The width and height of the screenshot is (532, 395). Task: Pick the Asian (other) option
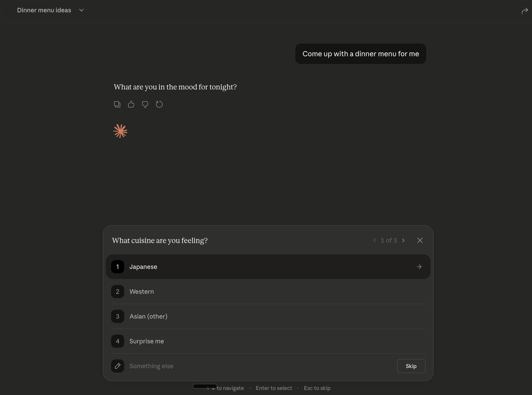(x=148, y=316)
